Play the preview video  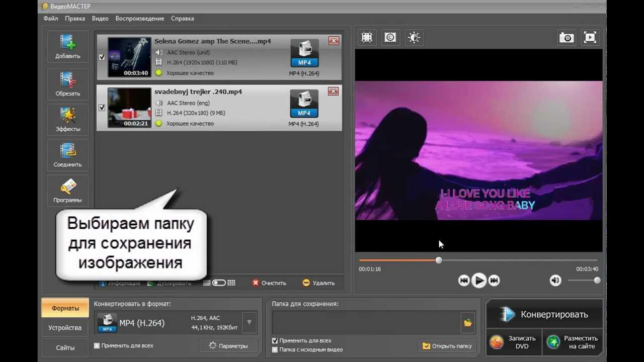pos(479,281)
